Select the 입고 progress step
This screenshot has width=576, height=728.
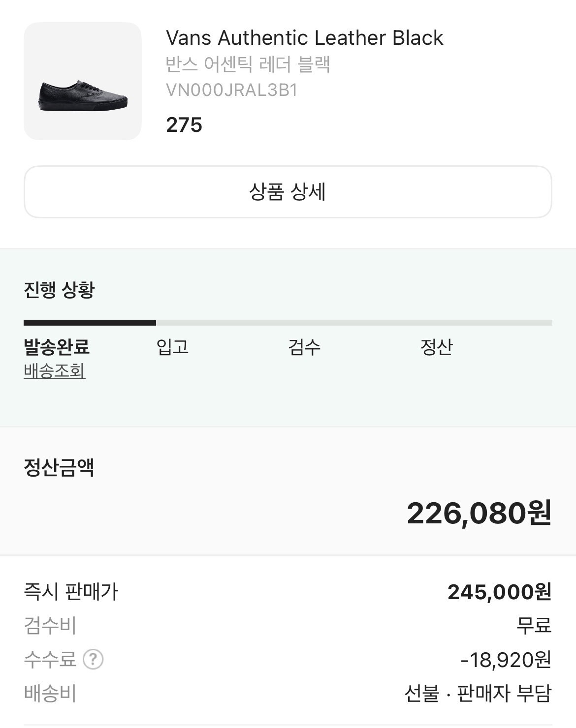tap(172, 347)
